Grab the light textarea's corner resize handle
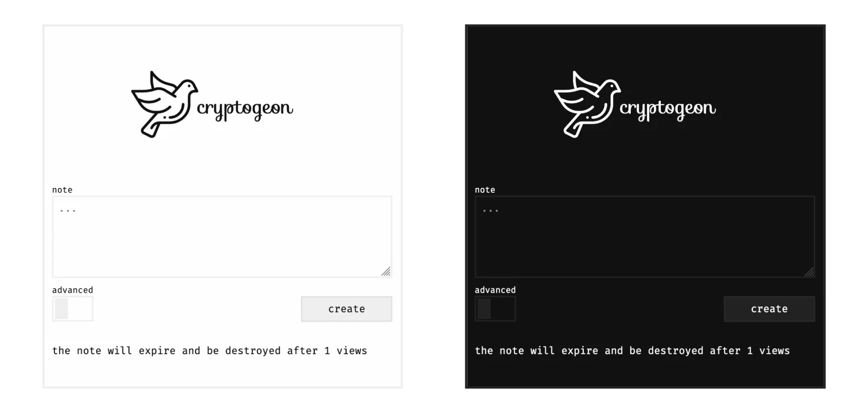 [x=386, y=271]
